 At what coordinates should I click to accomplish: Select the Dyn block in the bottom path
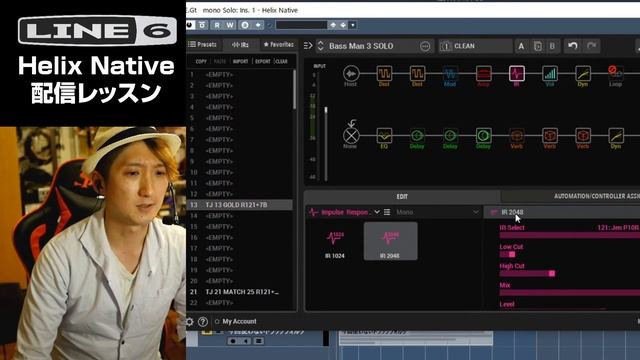[616, 136]
